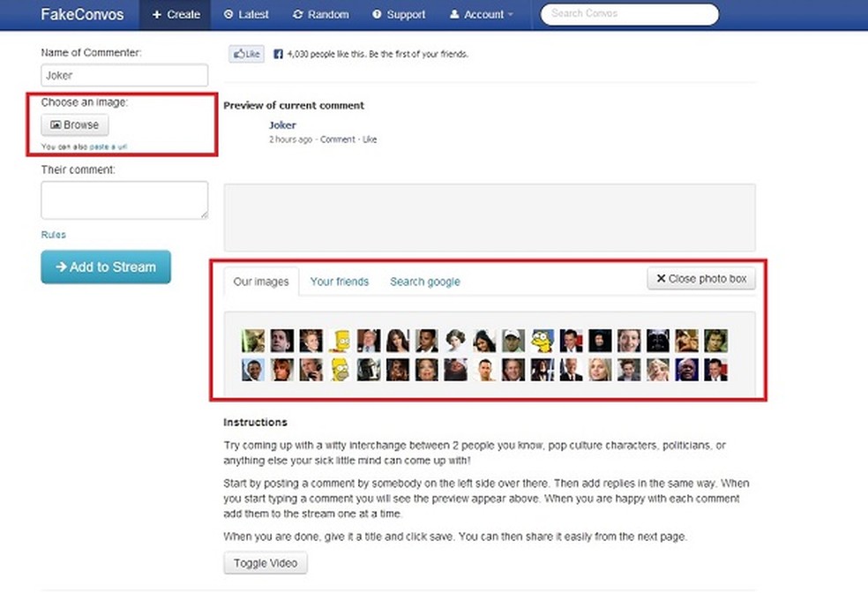Click the Browse image button
868x601 pixels.
click(75, 124)
